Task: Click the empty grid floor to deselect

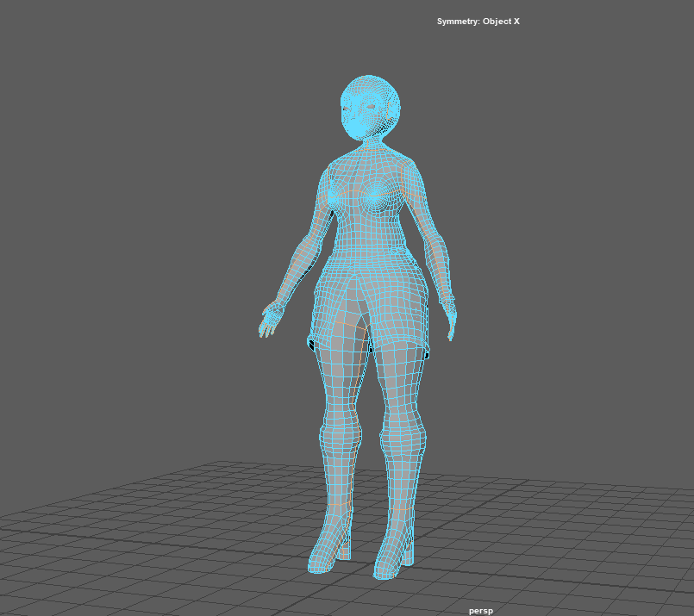Action: point(560,534)
